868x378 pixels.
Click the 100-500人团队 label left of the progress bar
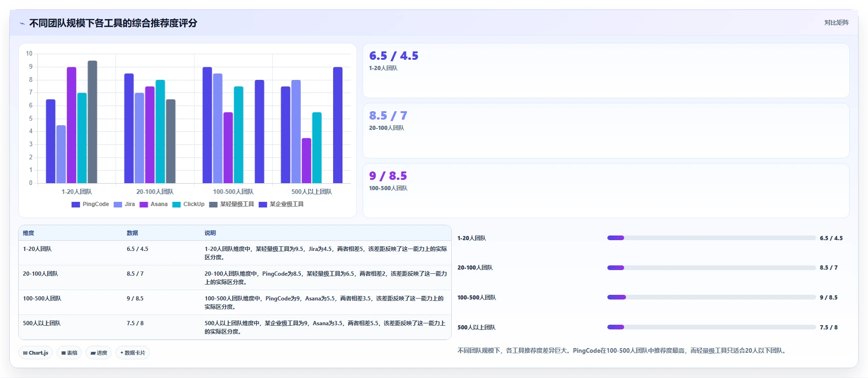point(477,298)
